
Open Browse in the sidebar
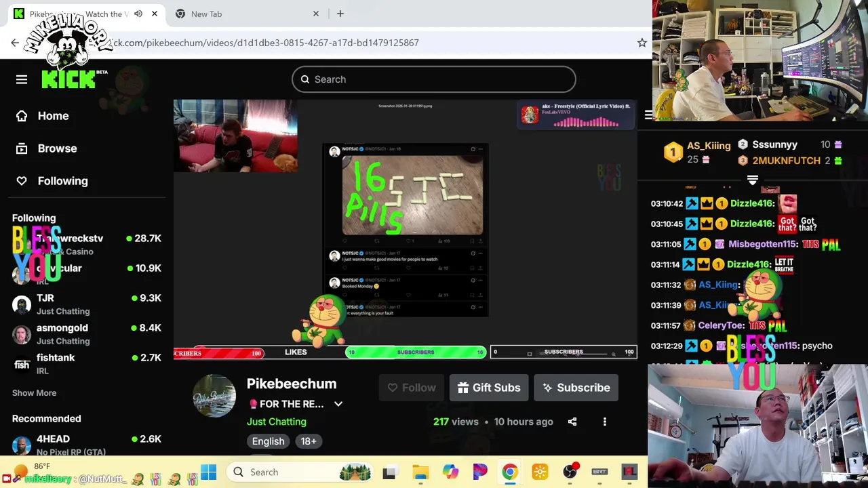(57, 148)
